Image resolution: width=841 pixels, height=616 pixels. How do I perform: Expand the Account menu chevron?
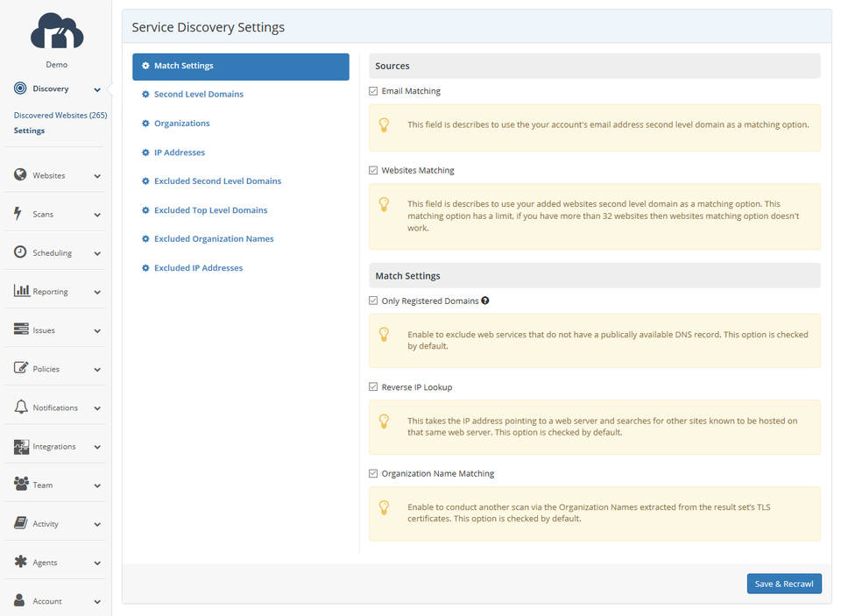click(x=97, y=602)
